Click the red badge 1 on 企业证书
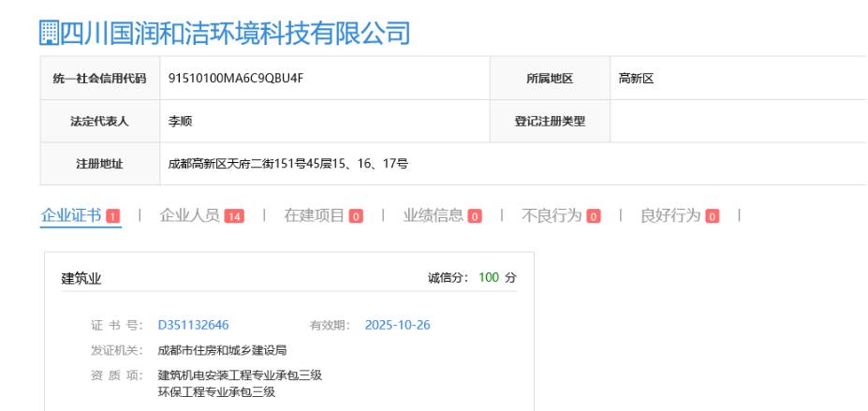The height and width of the screenshot is (411, 868). click(113, 216)
